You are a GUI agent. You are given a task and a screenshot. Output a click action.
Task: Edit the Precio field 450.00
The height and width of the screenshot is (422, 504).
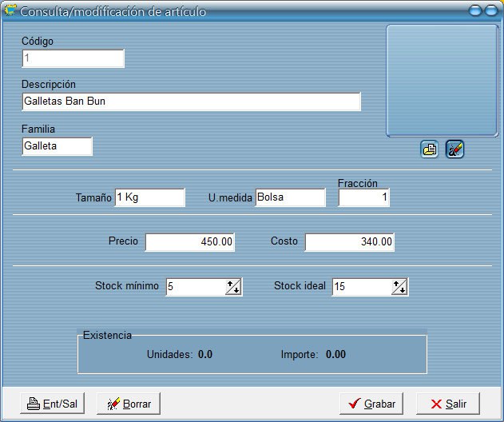click(x=190, y=242)
